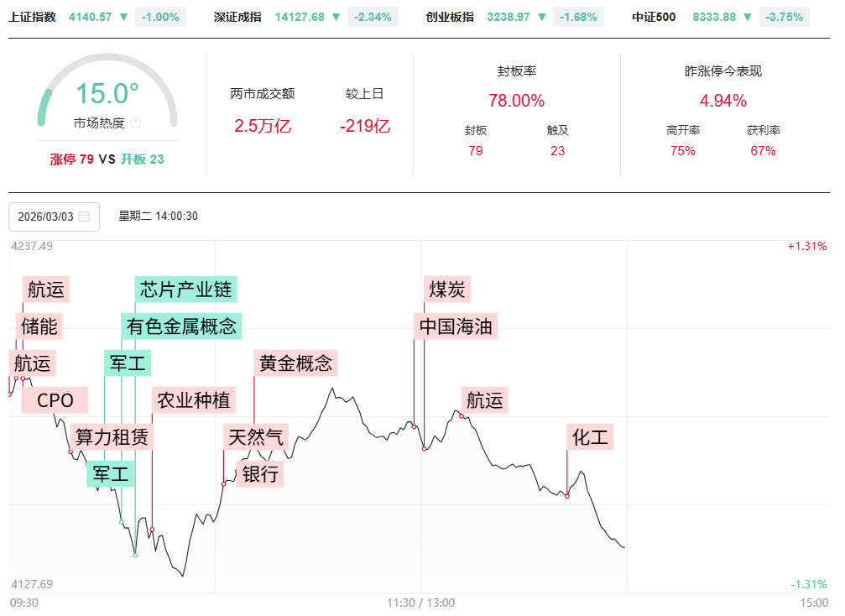Click the 15.0° market heat gauge

click(107, 94)
